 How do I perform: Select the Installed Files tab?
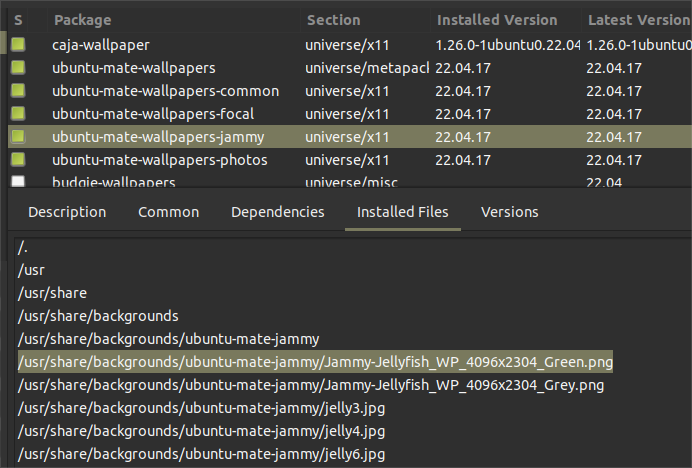(402, 212)
